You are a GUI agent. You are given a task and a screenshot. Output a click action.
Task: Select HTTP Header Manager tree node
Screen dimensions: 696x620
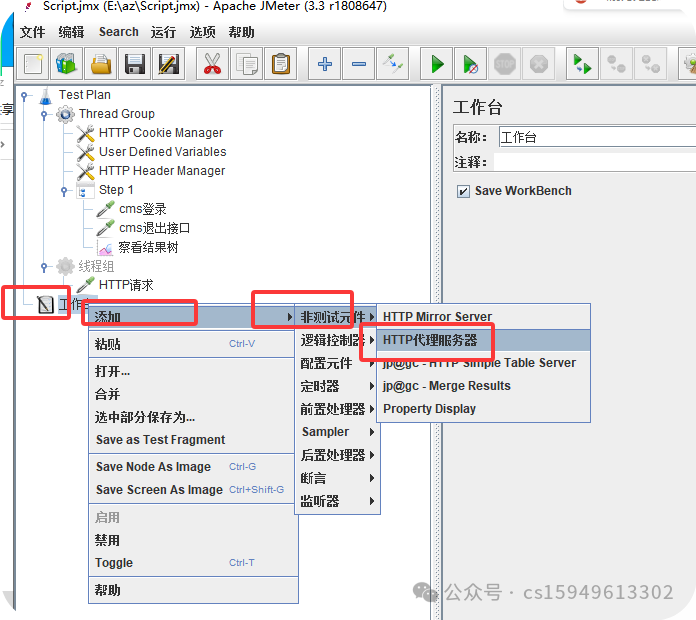coord(162,171)
